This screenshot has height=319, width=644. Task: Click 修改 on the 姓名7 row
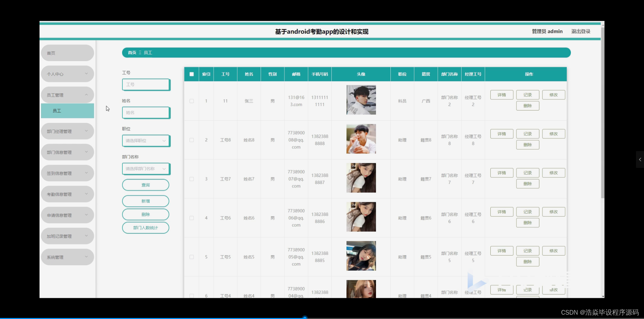(553, 173)
